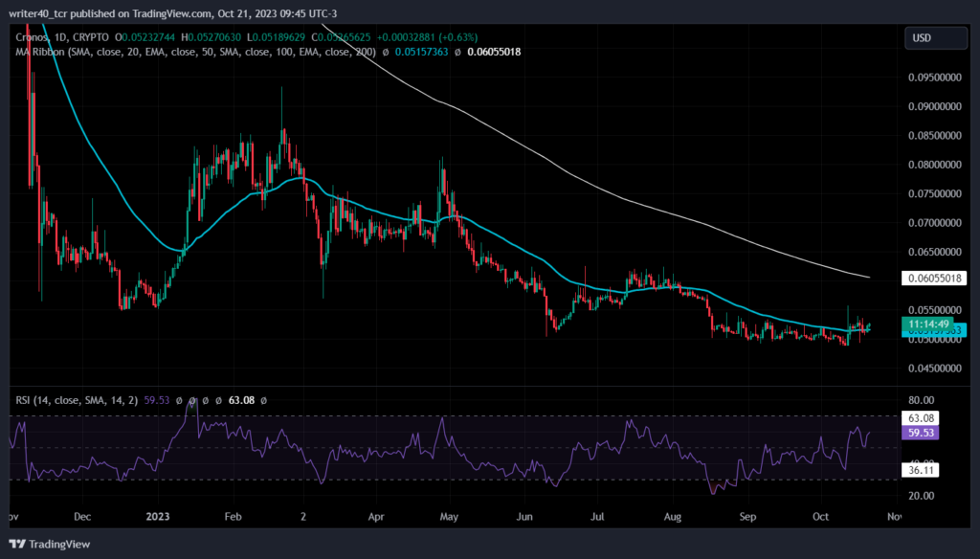Click the 0.08000000 price axis label
980x559 pixels.
tap(934, 165)
